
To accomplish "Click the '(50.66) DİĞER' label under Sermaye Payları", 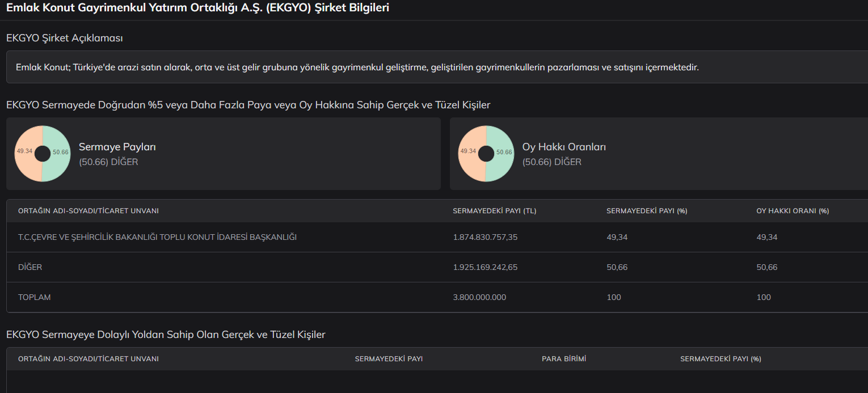I will (108, 162).
